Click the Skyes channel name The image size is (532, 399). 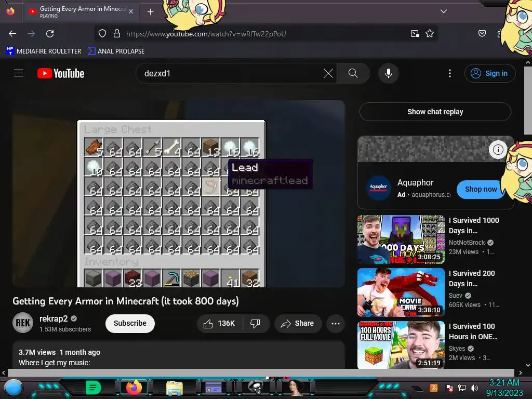click(457, 348)
